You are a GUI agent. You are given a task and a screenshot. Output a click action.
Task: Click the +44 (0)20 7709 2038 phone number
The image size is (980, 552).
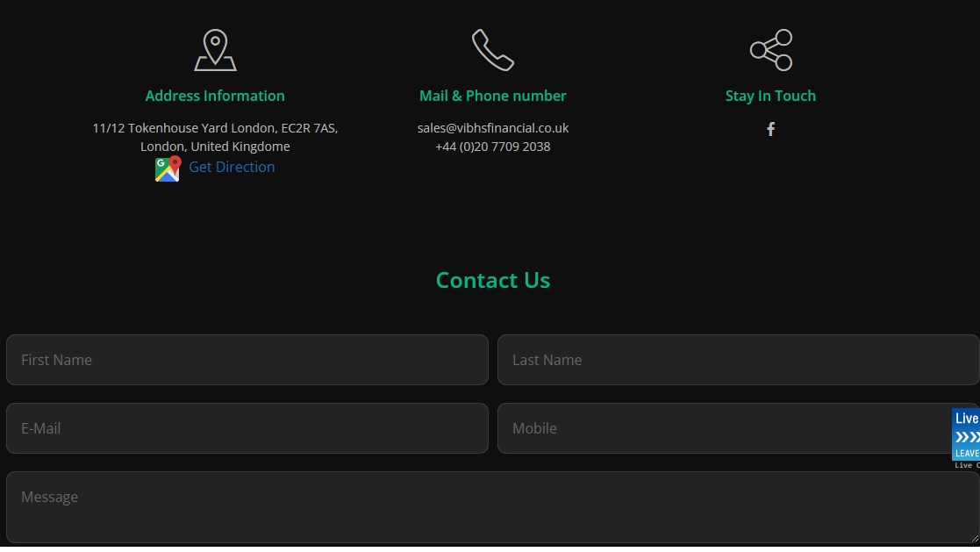click(493, 147)
